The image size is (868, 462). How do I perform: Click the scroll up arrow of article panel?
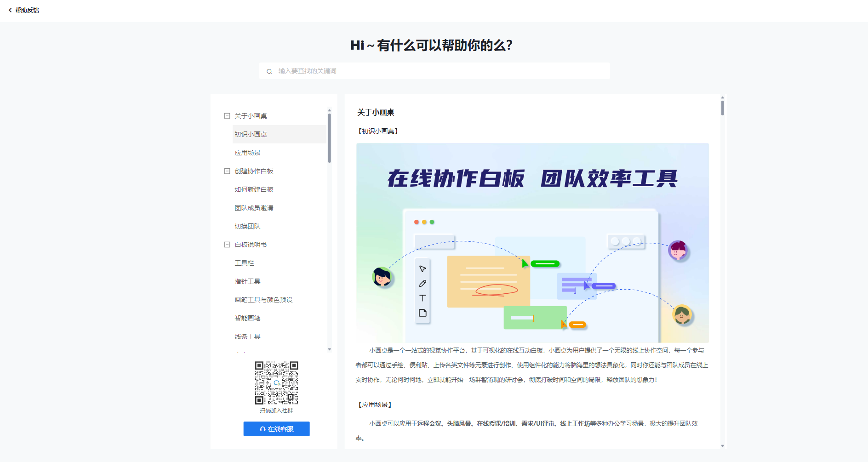click(x=722, y=97)
